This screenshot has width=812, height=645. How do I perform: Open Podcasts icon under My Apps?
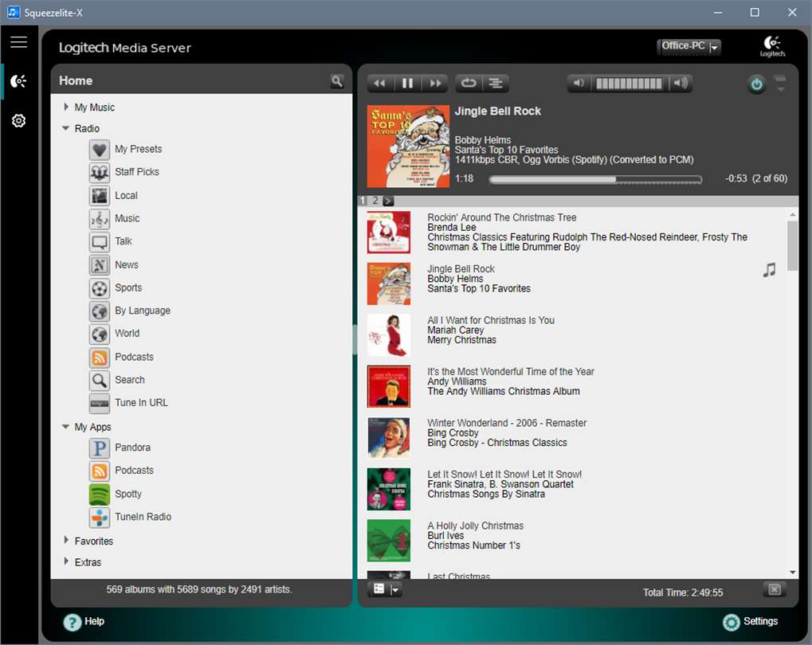(100, 471)
